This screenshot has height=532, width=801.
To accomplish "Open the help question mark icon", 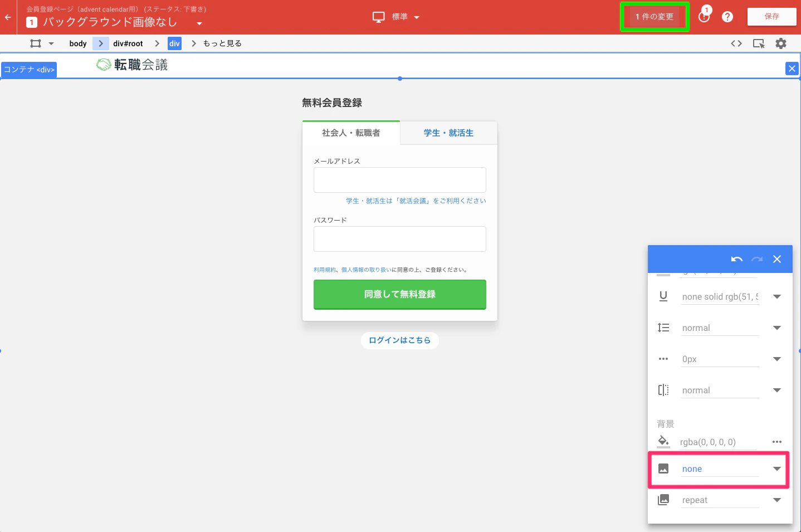I will click(x=727, y=17).
